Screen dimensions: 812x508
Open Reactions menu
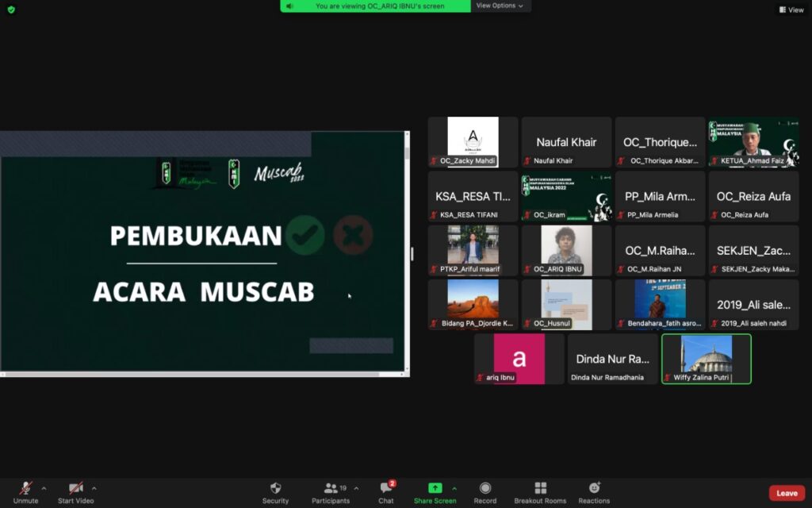[x=594, y=492]
